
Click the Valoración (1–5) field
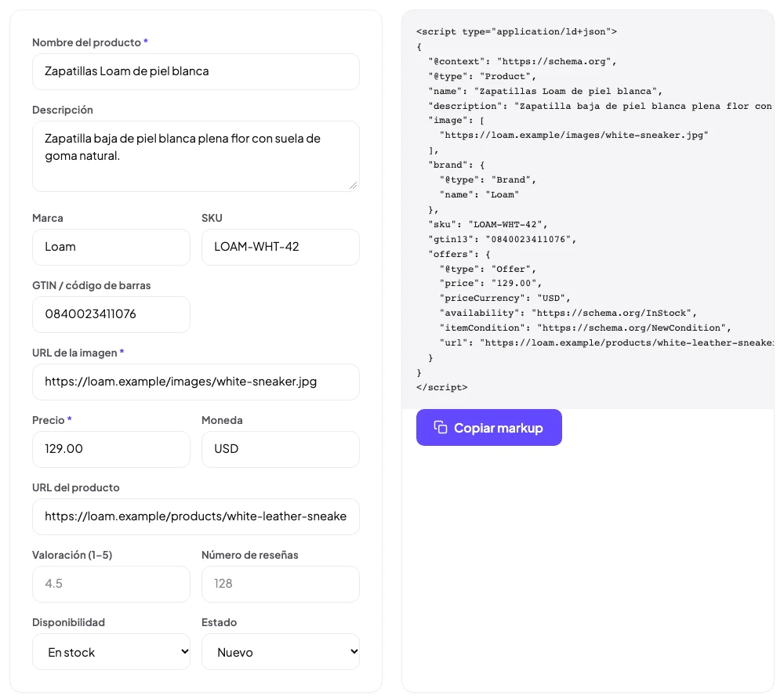point(111,584)
